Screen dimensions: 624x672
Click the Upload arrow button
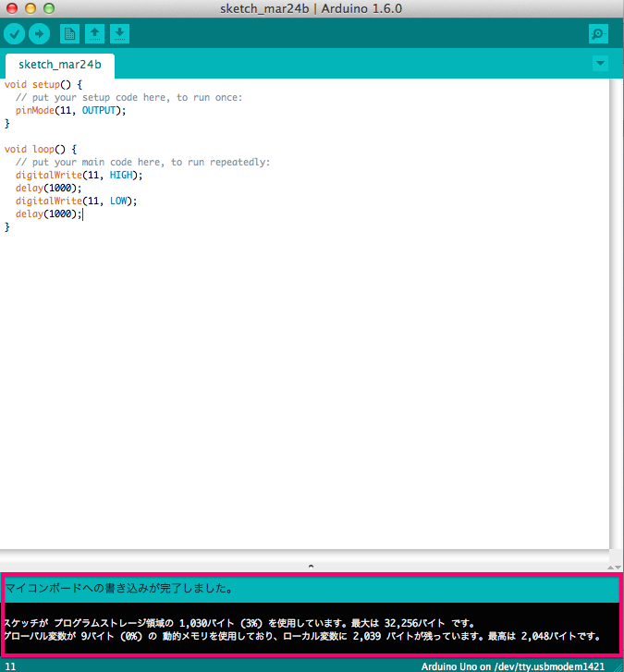click(39, 34)
